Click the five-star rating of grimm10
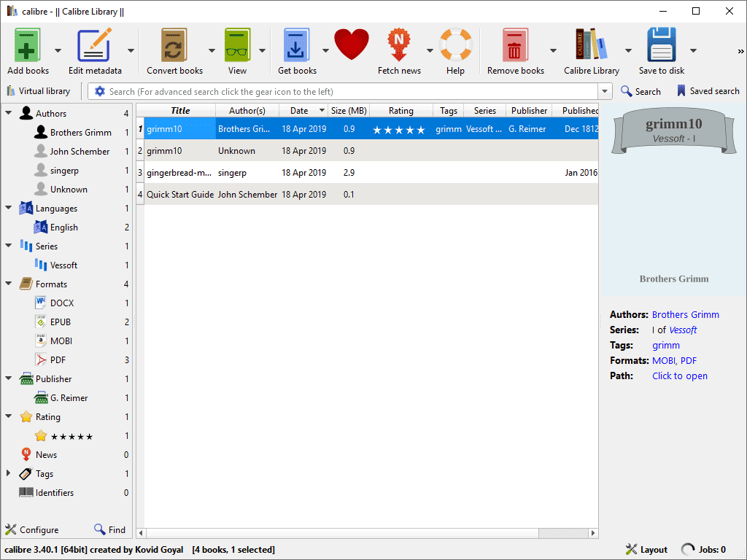The image size is (747, 560). [399, 130]
